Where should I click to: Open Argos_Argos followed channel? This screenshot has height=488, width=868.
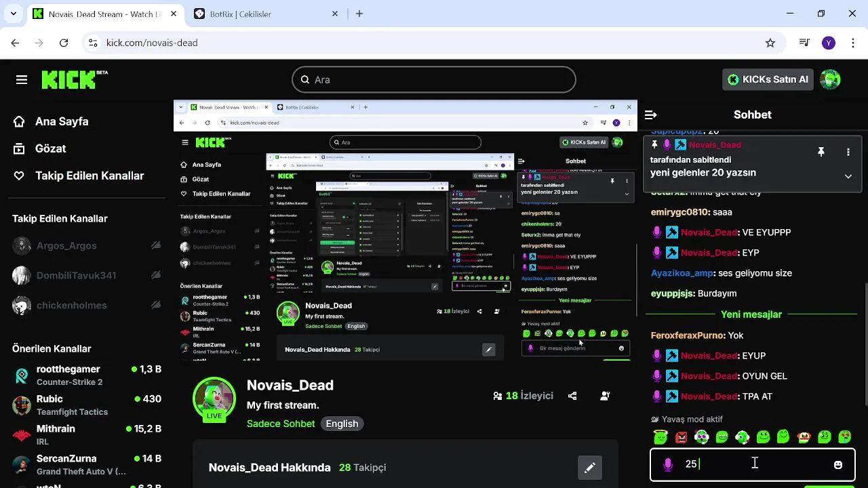66,245
